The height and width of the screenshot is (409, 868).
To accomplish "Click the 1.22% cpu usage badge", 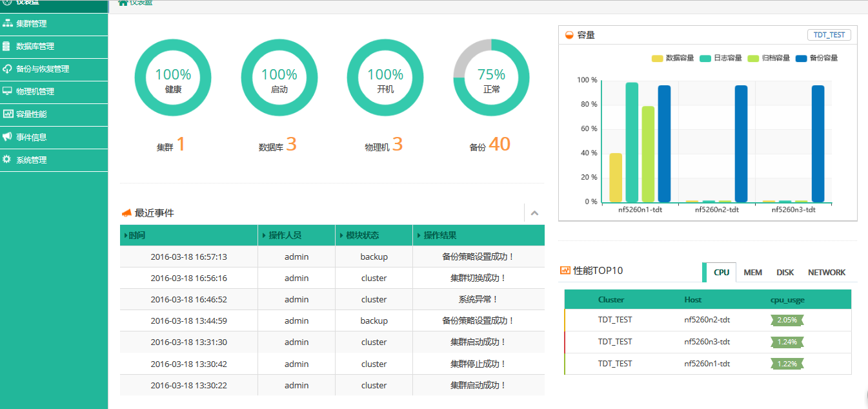I will pyautogui.click(x=787, y=364).
